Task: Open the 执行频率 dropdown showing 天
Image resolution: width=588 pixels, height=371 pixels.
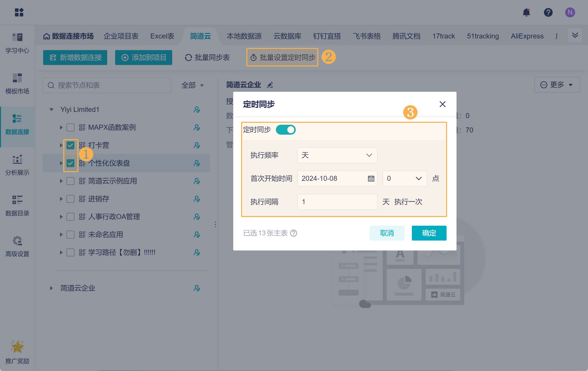Action: click(x=337, y=155)
